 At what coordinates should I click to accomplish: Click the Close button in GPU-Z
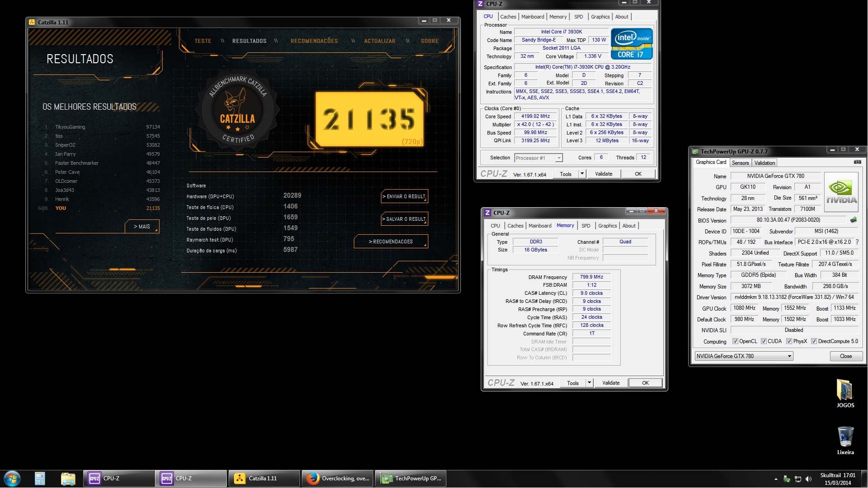point(846,356)
